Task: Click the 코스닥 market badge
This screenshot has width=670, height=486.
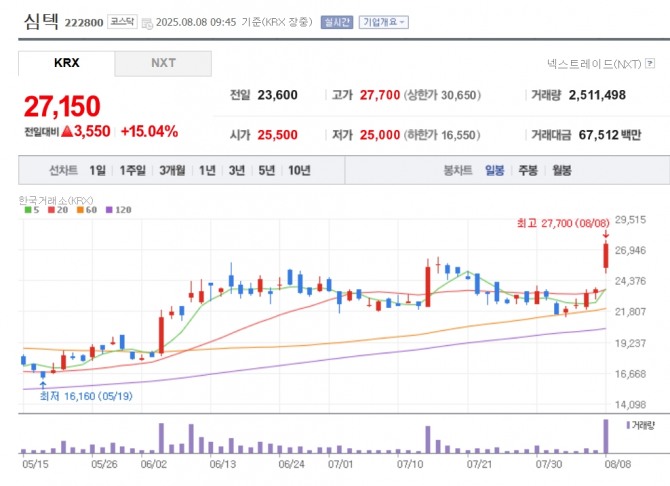Action: click(x=123, y=21)
